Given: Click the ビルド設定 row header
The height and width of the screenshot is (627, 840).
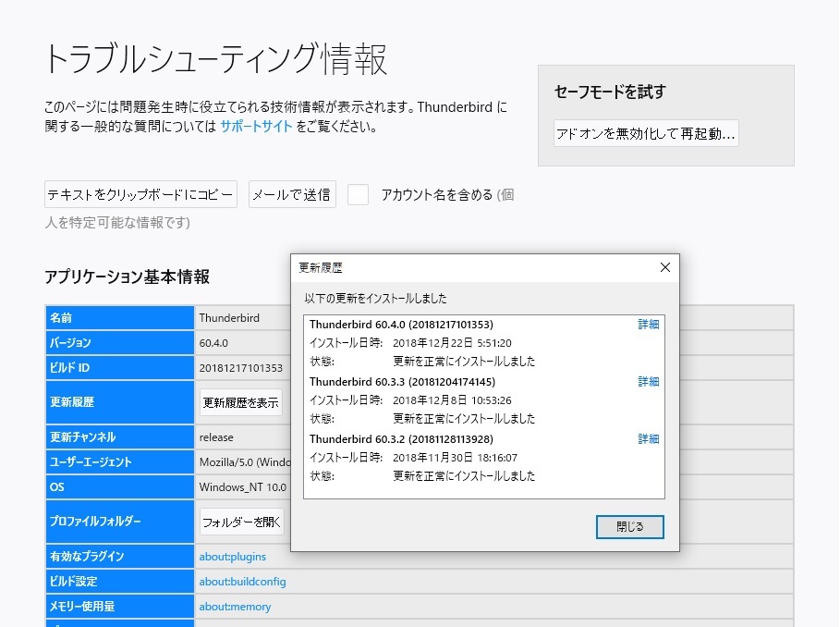Looking at the screenshot, I should tap(119, 582).
